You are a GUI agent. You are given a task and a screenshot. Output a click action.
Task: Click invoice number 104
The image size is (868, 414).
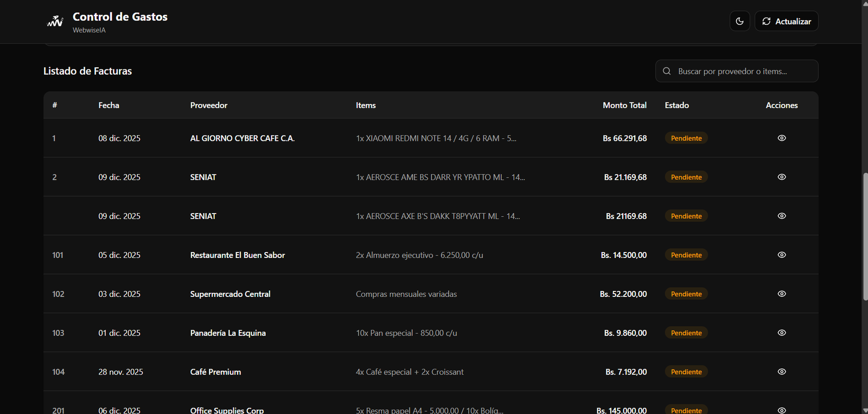[58, 372]
